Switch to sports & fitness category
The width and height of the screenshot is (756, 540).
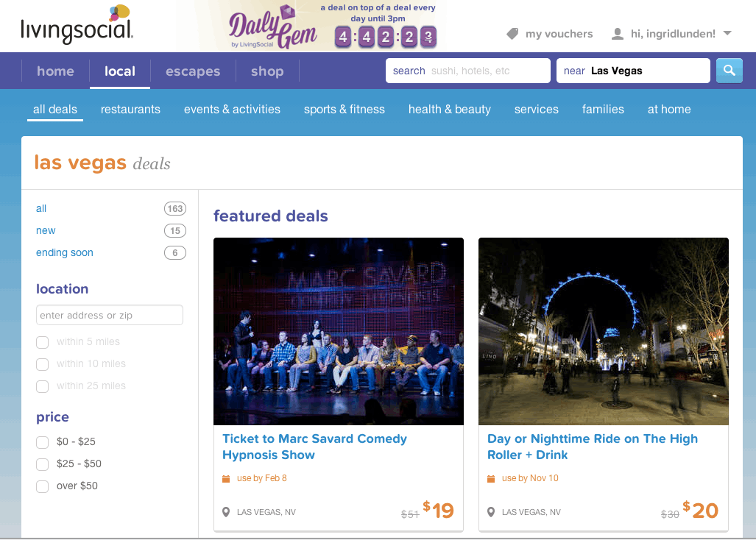345,110
